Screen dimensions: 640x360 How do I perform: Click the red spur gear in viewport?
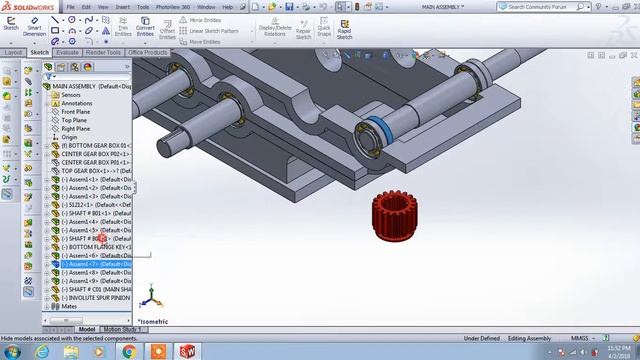(x=394, y=216)
